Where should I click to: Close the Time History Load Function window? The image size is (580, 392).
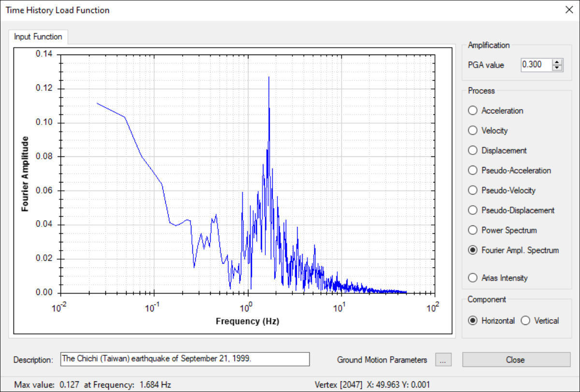coord(568,10)
